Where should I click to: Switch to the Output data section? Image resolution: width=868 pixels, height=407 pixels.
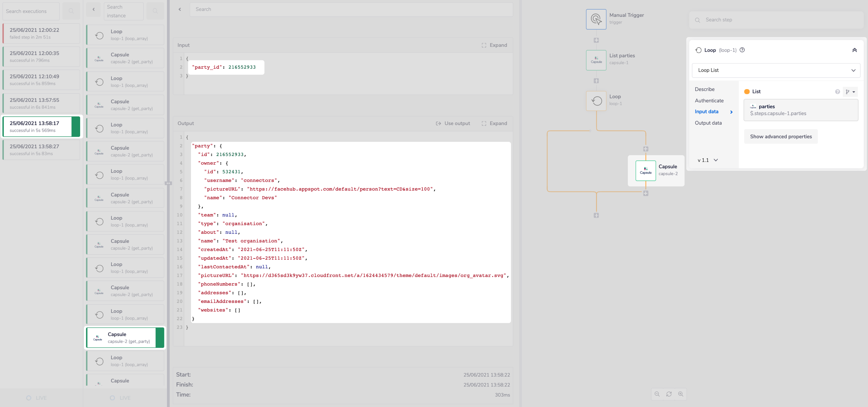coord(708,123)
